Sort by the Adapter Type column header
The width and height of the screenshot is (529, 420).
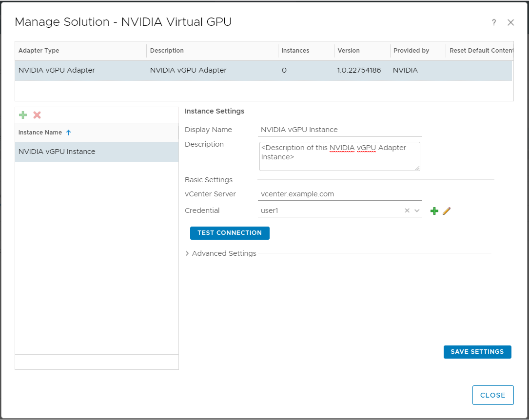[39, 51]
